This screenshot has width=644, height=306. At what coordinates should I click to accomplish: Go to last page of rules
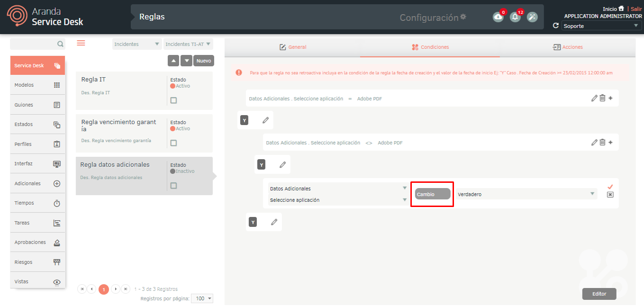tap(126, 288)
